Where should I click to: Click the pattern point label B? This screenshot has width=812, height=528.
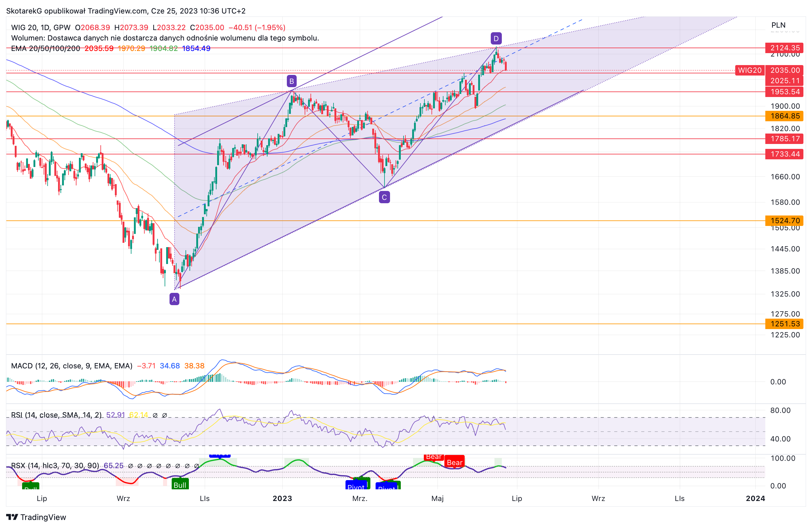pos(291,81)
